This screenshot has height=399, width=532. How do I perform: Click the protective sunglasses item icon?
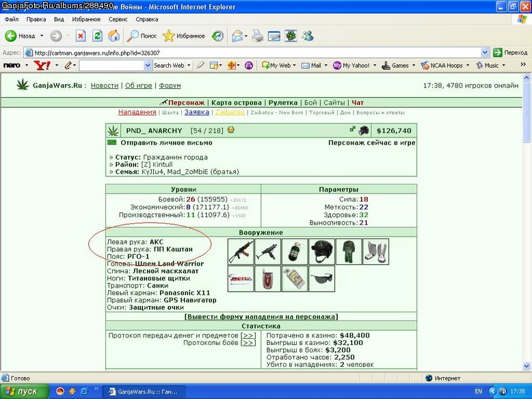[x=321, y=279]
